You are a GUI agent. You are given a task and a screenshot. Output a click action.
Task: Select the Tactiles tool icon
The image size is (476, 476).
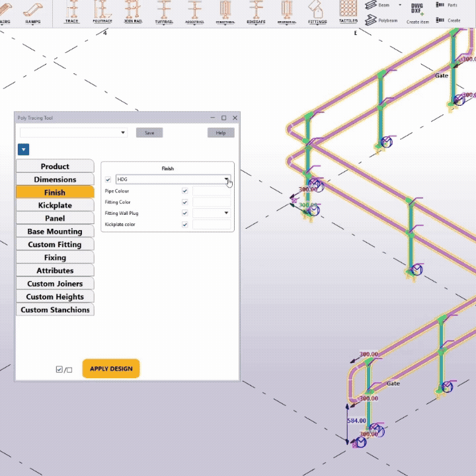click(x=348, y=11)
